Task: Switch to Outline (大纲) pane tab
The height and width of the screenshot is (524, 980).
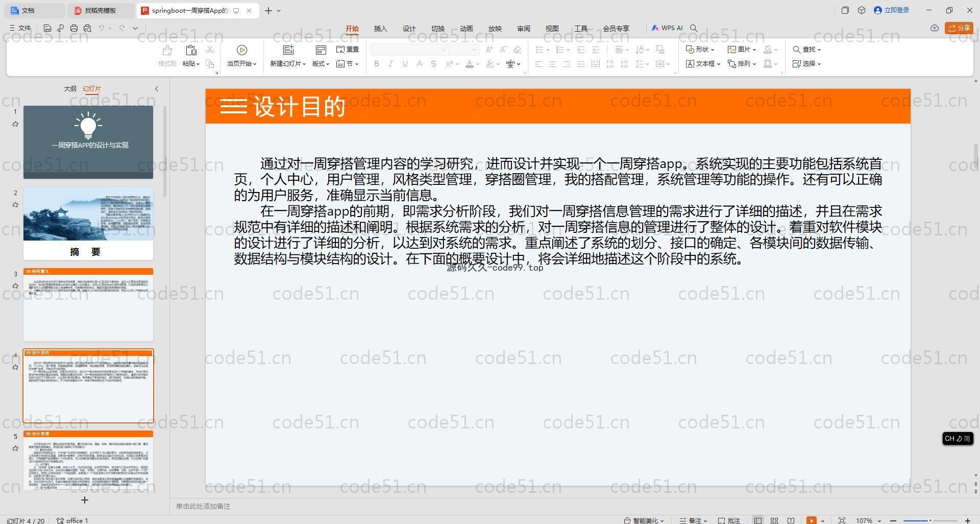Action: point(70,88)
